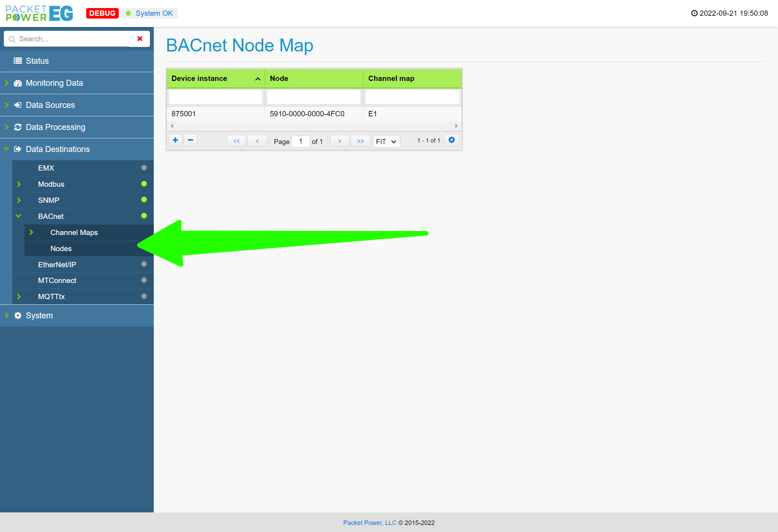Click the plus icon to add a node
This screenshot has width=778, height=532.
(x=175, y=140)
